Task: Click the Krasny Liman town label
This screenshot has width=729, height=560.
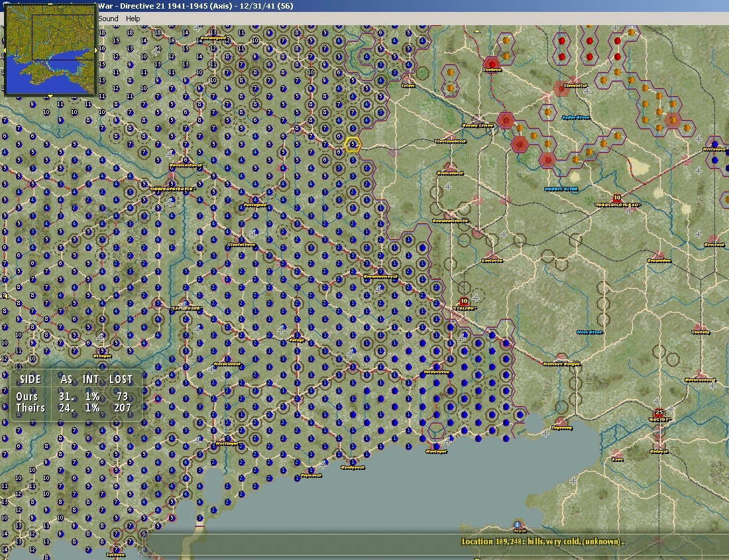Action: pyautogui.click(x=477, y=125)
